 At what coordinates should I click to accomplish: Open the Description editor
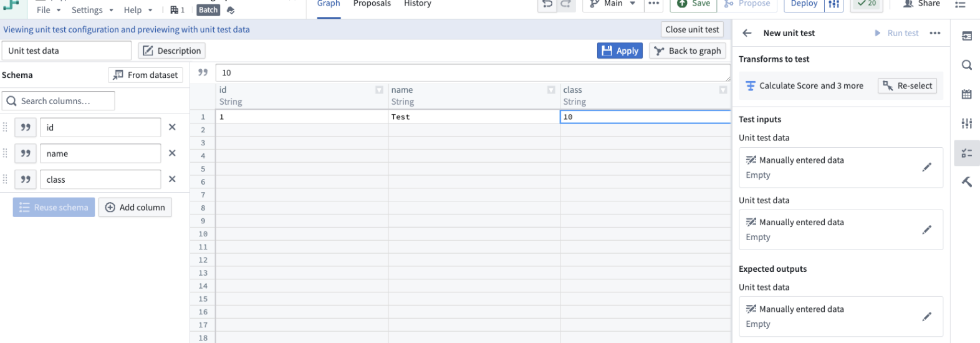point(171,51)
